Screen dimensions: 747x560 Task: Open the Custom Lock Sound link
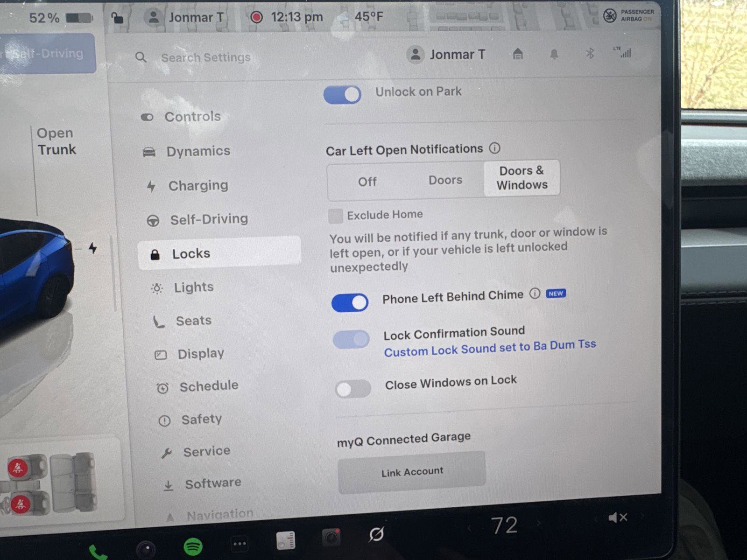[489, 348]
